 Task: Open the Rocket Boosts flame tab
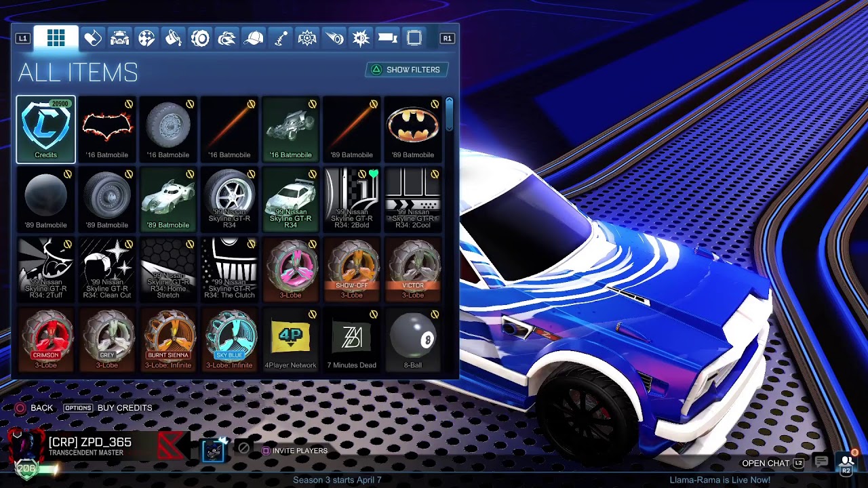click(x=226, y=38)
